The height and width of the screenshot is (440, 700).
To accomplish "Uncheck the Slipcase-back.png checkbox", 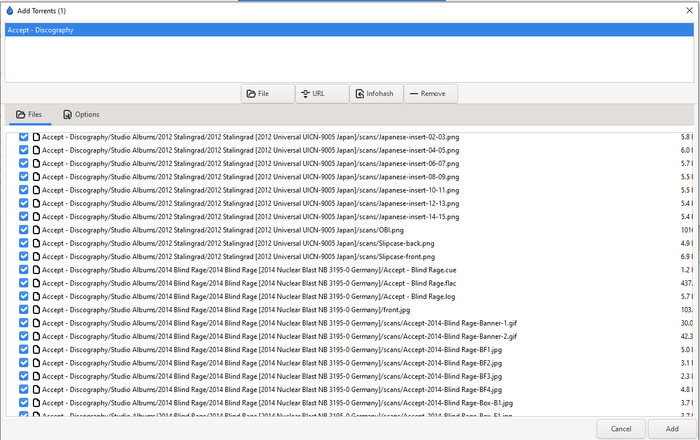I will [x=24, y=243].
